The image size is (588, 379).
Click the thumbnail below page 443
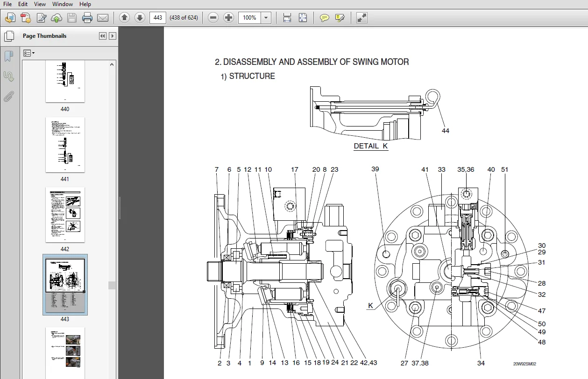65,352
